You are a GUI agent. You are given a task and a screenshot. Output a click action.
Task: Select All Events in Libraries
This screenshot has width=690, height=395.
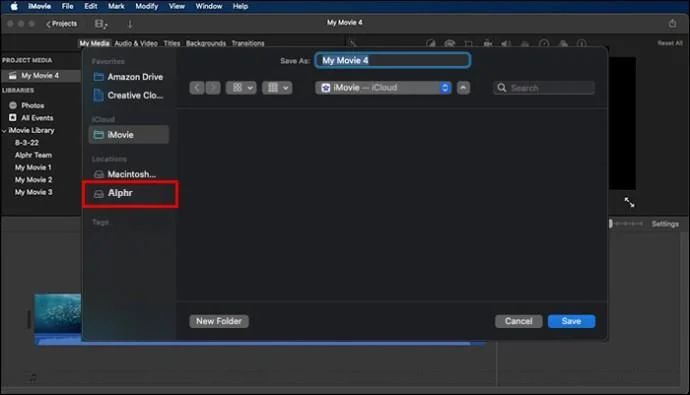click(x=37, y=118)
